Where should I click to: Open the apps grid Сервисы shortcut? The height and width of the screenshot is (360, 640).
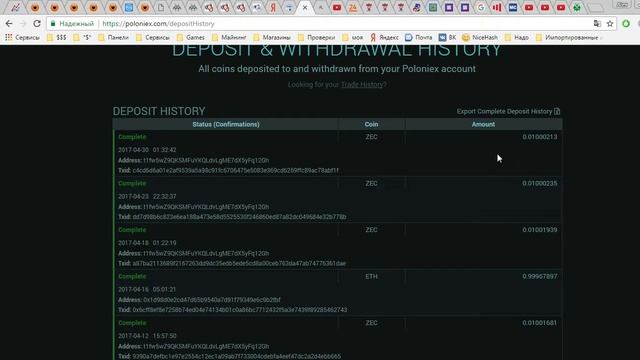[22, 38]
